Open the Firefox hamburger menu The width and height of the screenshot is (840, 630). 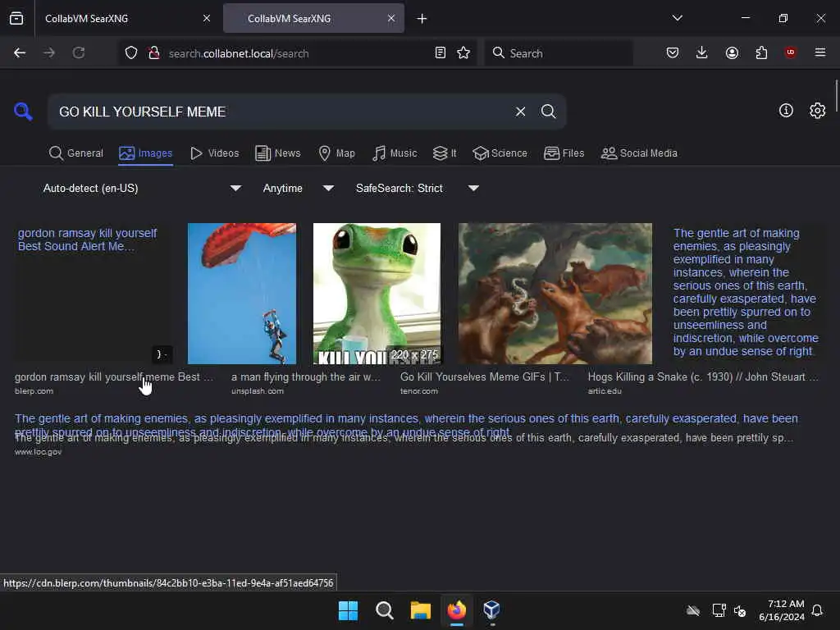819,52
